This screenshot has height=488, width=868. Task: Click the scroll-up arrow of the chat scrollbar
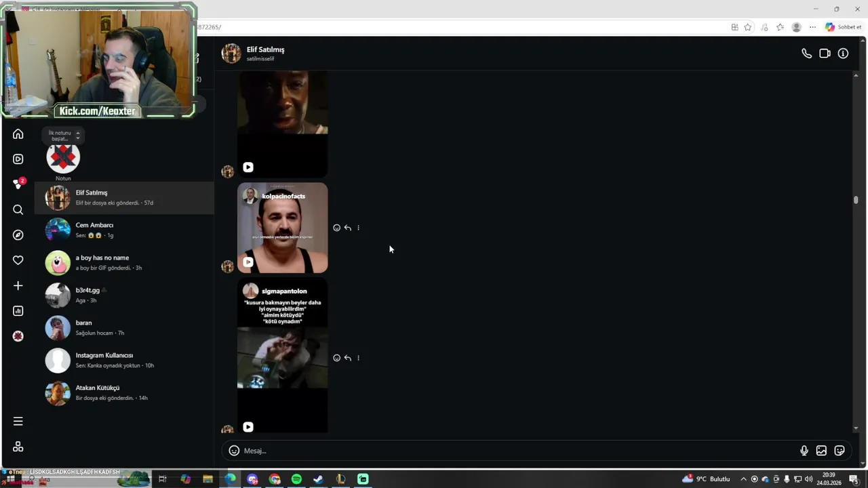pos(856,75)
